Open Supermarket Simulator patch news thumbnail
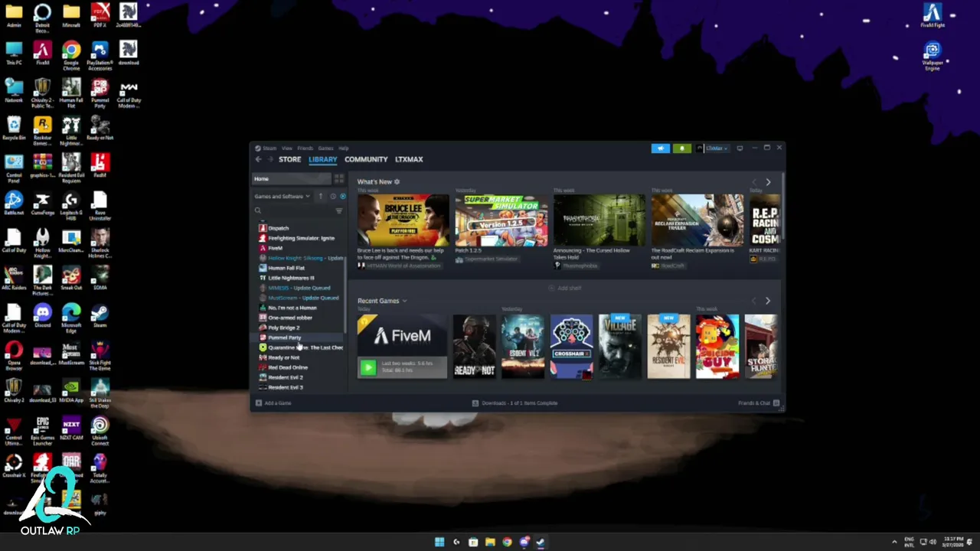The height and width of the screenshot is (551, 980). click(501, 220)
